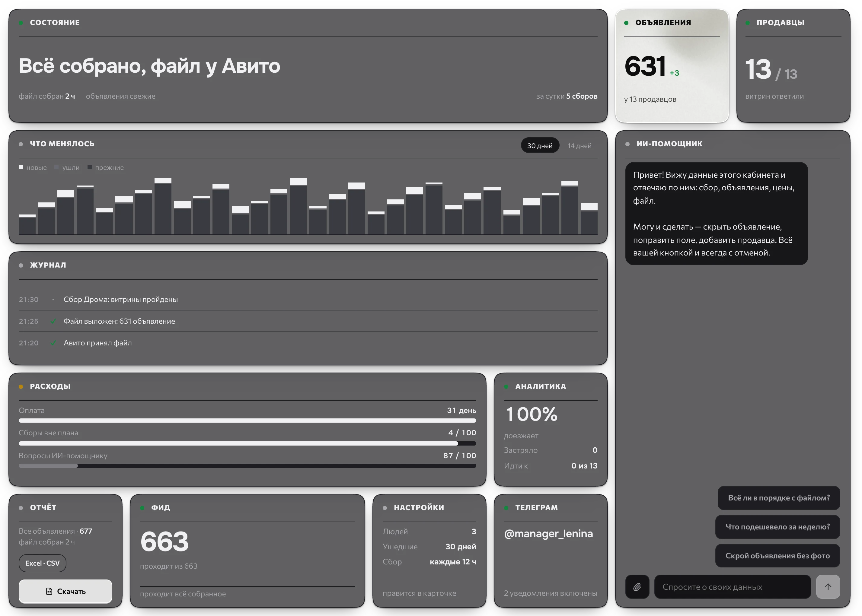Open the НАСТРОЙКИ card
The width and height of the screenshot is (862, 616).
tap(429, 551)
